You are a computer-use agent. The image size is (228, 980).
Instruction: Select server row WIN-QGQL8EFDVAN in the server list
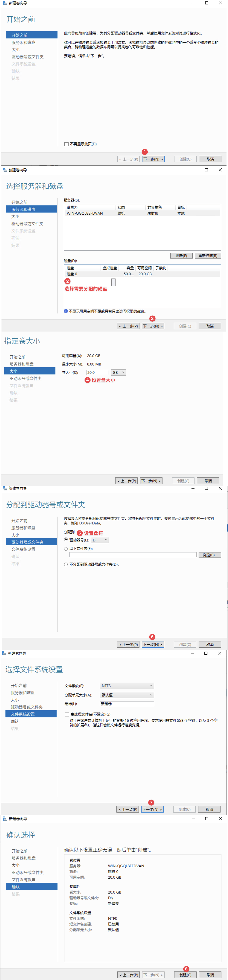coord(142,213)
